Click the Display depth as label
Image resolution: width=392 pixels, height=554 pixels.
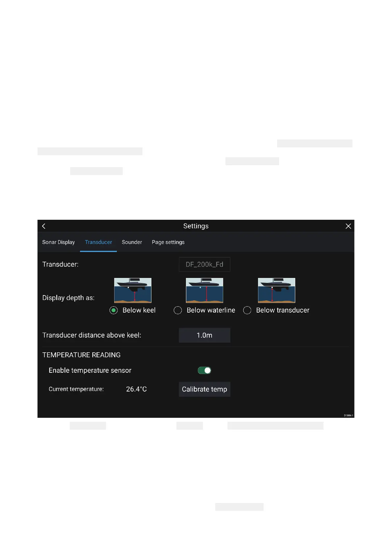coord(68,298)
